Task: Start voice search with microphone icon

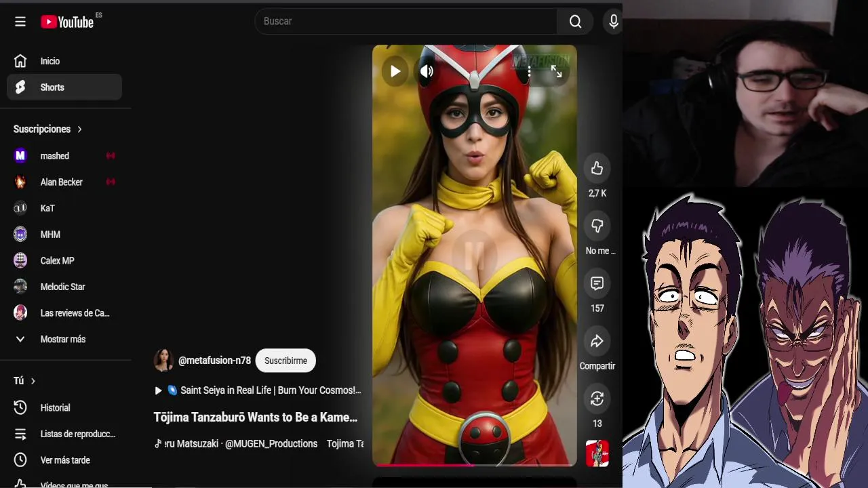Action: (613, 22)
